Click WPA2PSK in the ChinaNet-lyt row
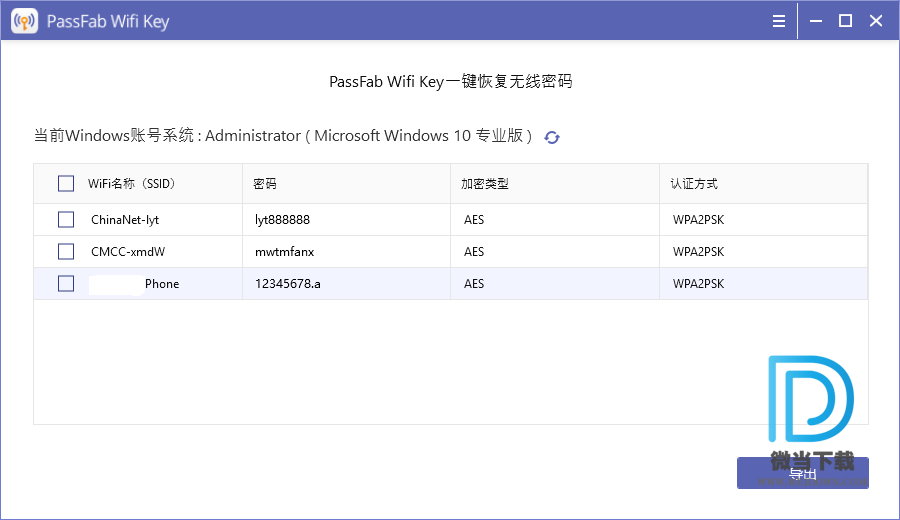Viewport: 900px width, 520px height. (x=699, y=220)
